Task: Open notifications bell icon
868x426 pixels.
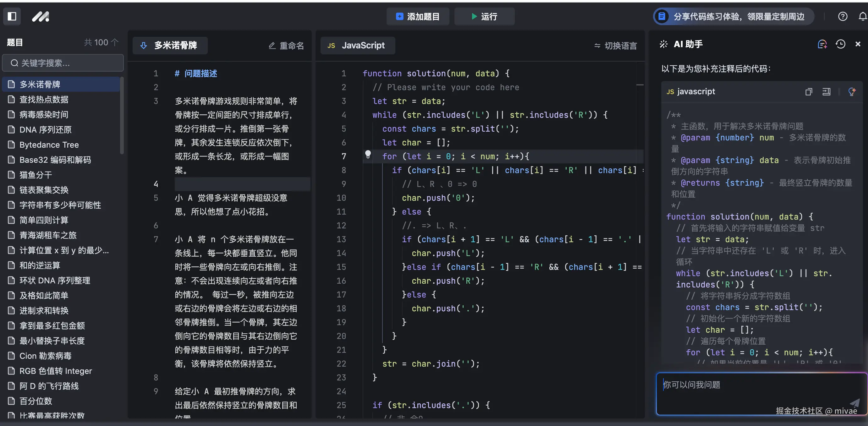Action: pyautogui.click(x=863, y=16)
